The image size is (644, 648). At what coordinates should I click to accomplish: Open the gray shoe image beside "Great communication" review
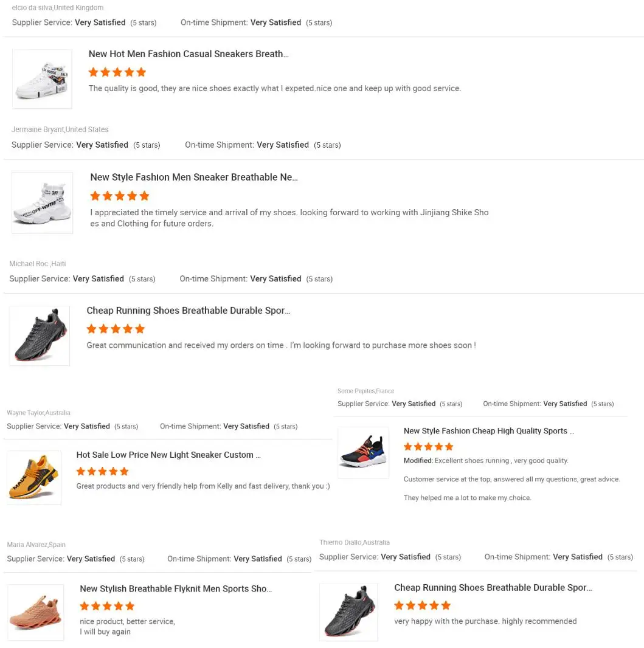[40, 336]
